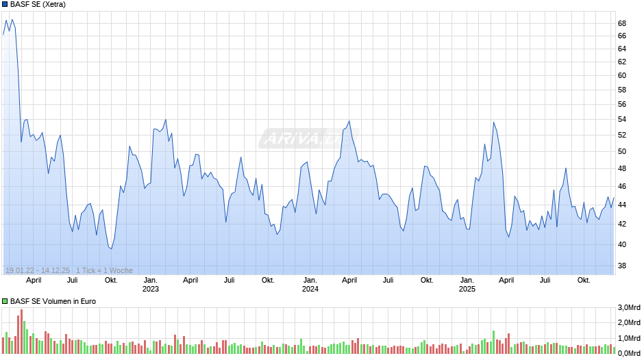Screen dimensions: 644x360
Task: Click the 'Okt.' label before Jan. 2025
Action: (x=427, y=281)
